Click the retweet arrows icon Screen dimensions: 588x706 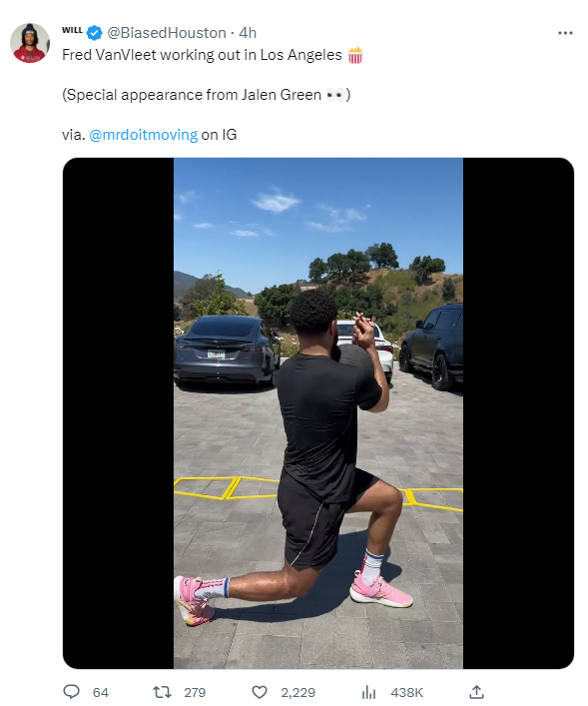162,692
